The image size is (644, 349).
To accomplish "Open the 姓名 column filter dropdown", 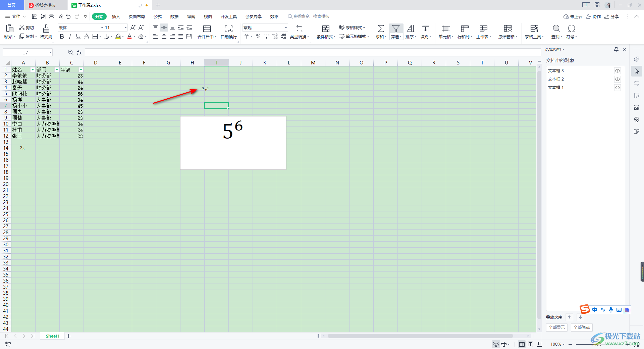I will coord(33,70).
